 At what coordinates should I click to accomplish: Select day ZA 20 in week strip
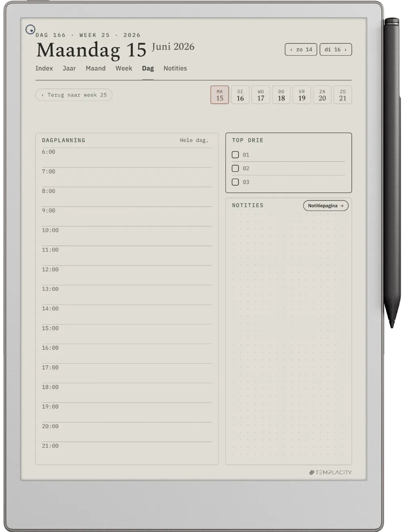pos(322,95)
